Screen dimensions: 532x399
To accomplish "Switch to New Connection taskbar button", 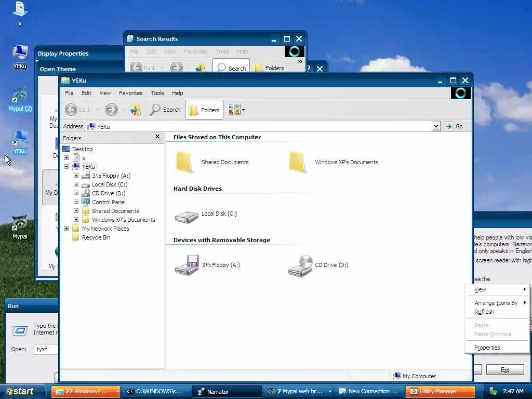I will (369, 392).
